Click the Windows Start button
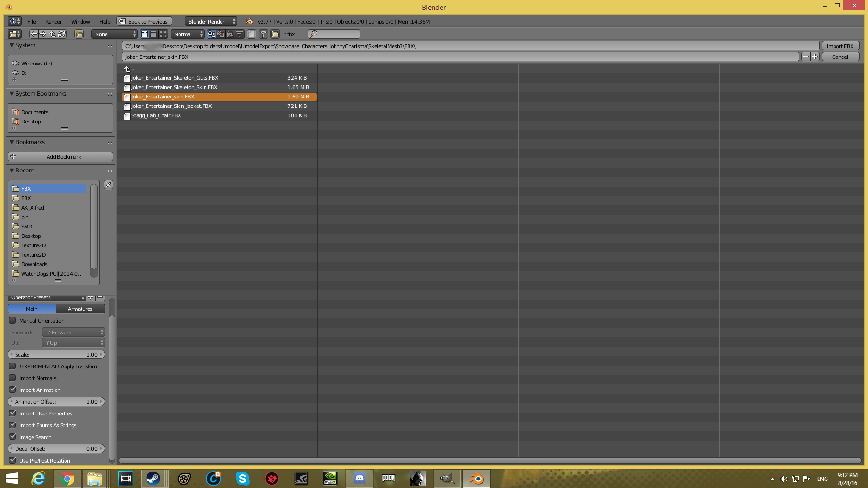This screenshot has height=488, width=868. 11,479
